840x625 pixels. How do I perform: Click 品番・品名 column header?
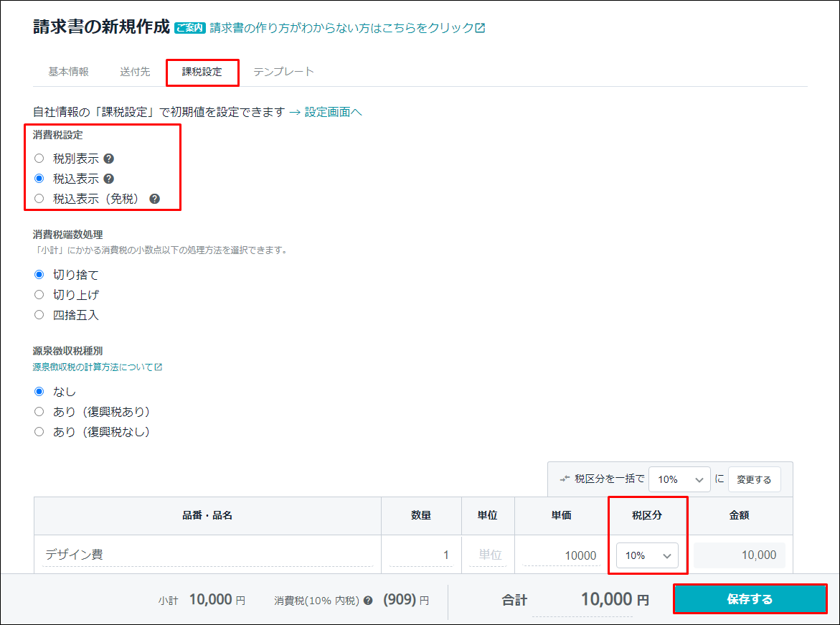pos(207,516)
